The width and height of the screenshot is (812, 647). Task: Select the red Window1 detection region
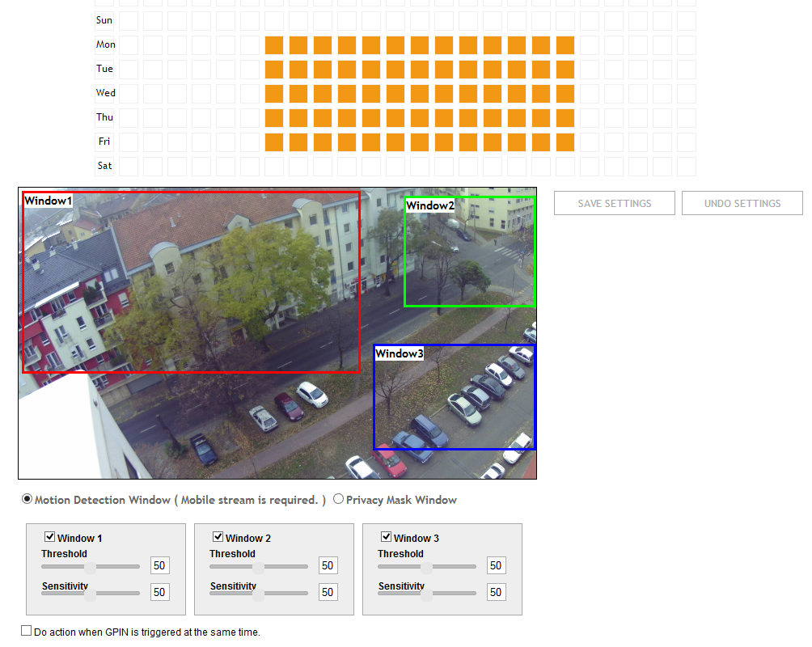tap(191, 282)
